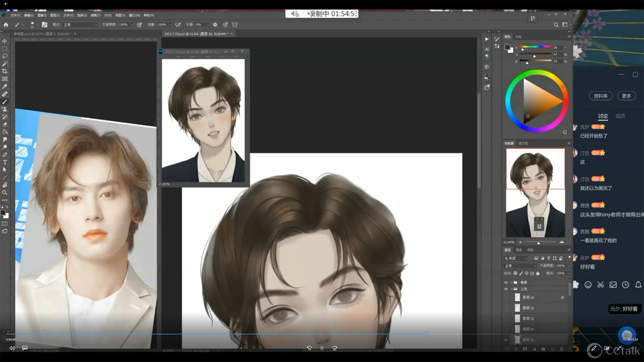Open the 图层(L) menu
The height and width of the screenshot is (362, 644).
click(55, 15)
